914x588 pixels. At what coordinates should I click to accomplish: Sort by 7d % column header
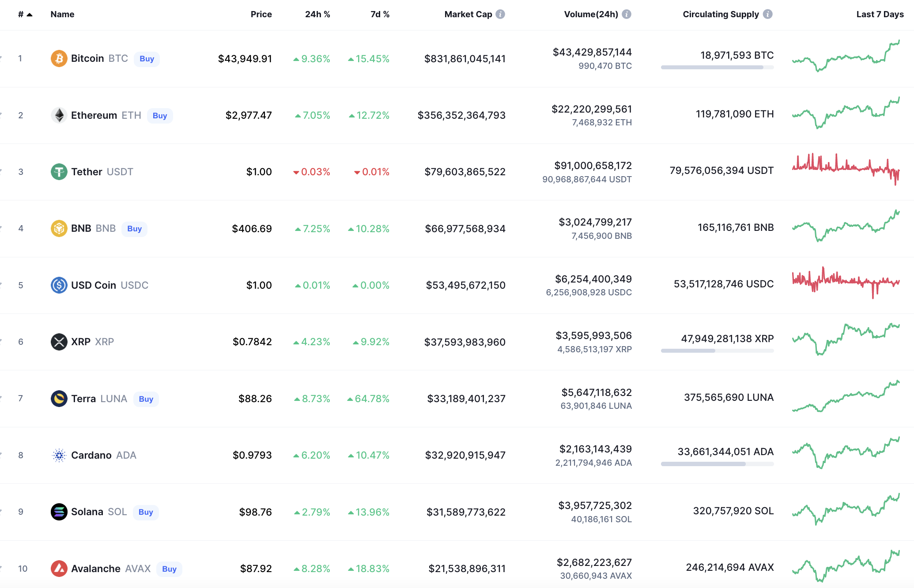click(x=380, y=14)
